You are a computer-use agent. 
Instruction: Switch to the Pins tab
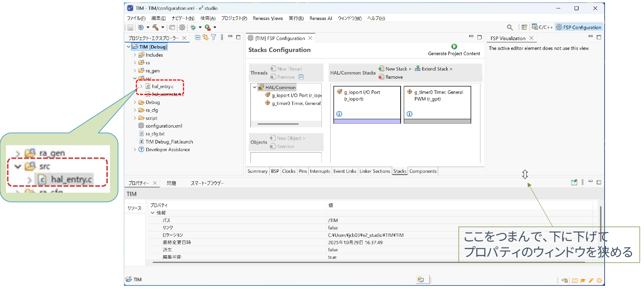(302, 171)
